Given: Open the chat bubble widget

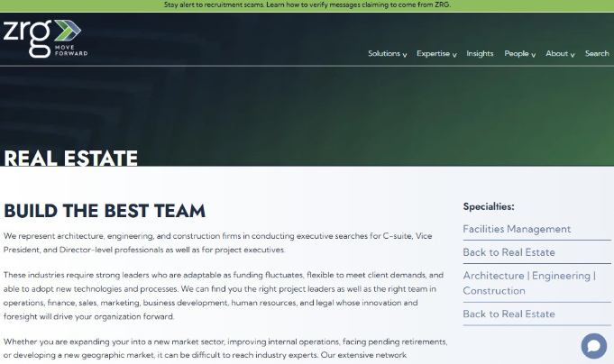Looking at the screenshot, I should (x=593, y=346).
